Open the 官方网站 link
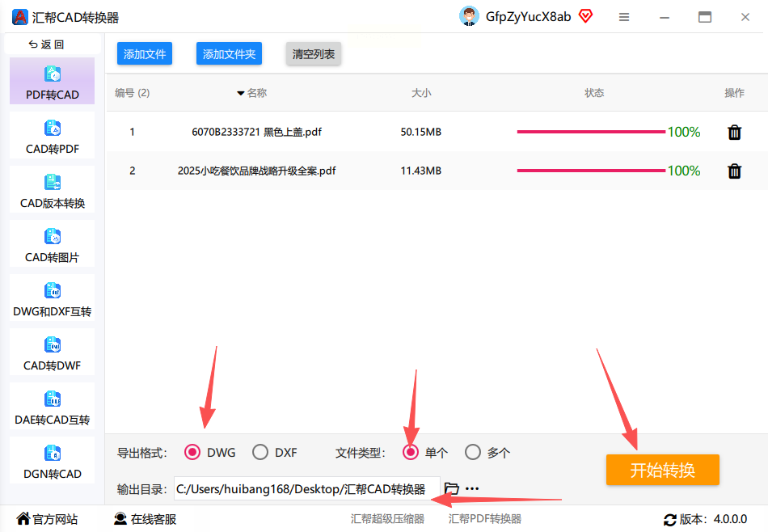The image size is (768, 532). coord(48,519)
